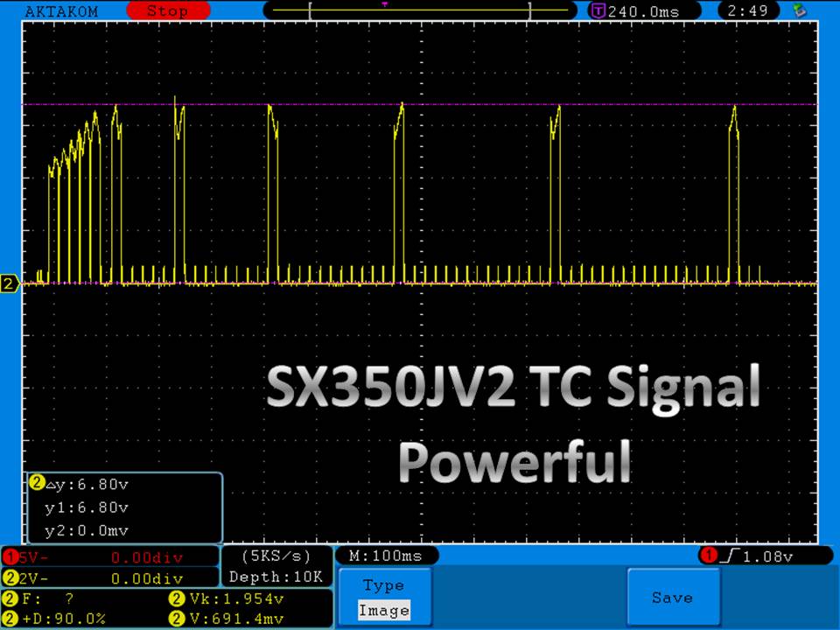The image size is (840, 630).
Task: Click the waveform memory position bar
Action: (x=420, y=11)
